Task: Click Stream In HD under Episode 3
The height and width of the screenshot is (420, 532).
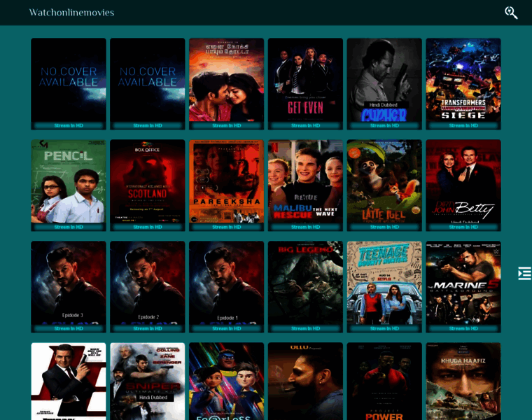Action: pos(69,328)
